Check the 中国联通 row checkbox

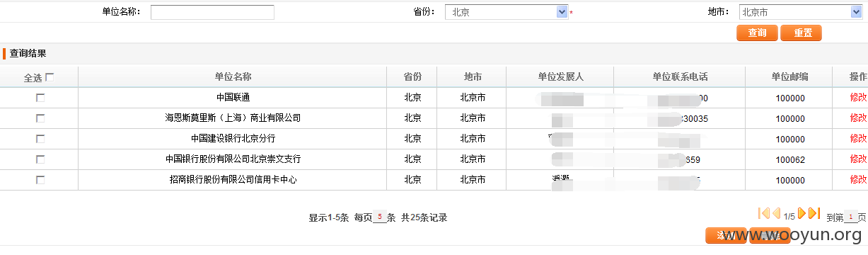pos(40,98)
